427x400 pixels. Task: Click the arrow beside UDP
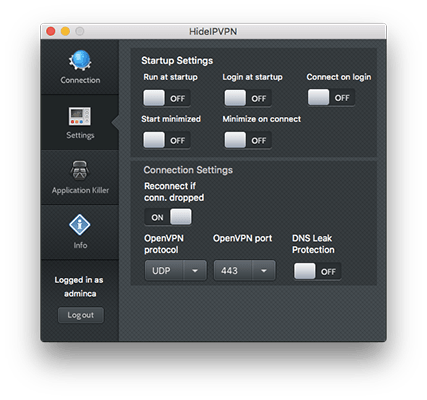195,270
